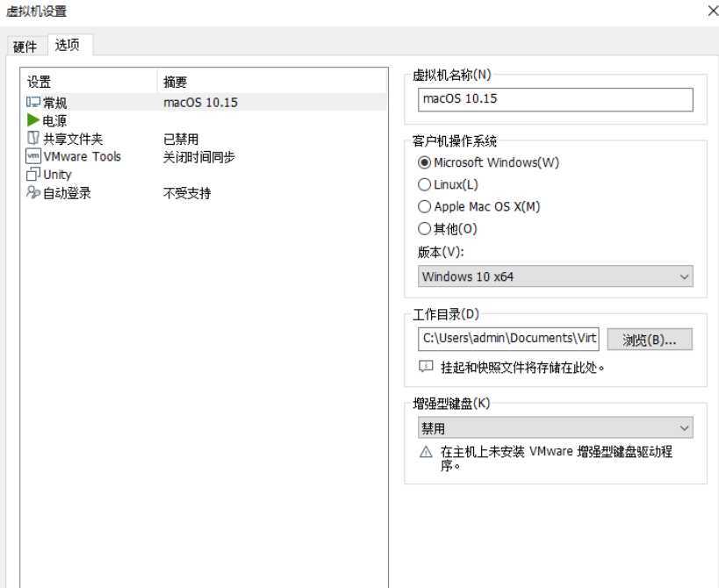Image resolution: width=719 pixels, height=588 pixels.
Task: Click the 摘要 column header
Action: coord(272,82)
